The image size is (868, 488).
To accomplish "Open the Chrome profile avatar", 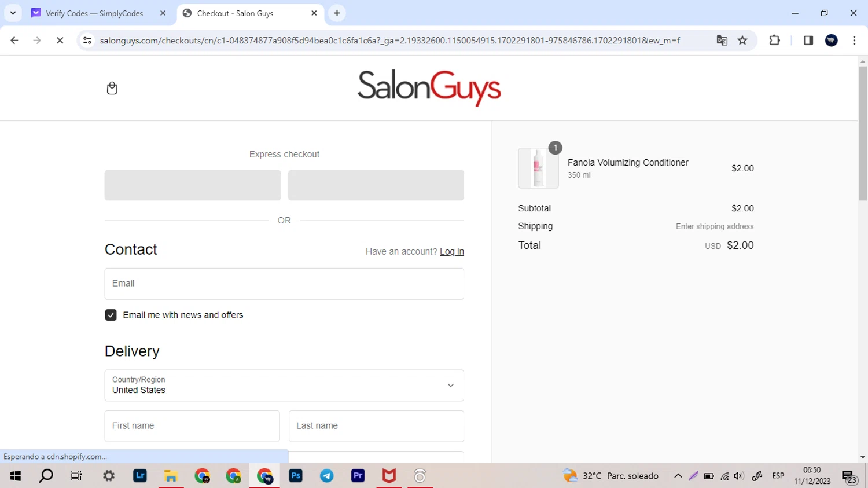I will click(x=832, y=41).
